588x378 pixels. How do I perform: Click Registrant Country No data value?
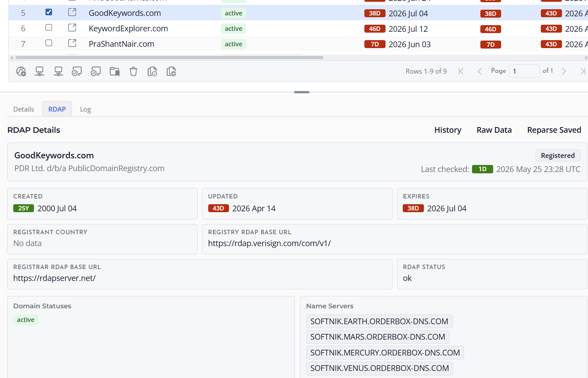[27, 243]
